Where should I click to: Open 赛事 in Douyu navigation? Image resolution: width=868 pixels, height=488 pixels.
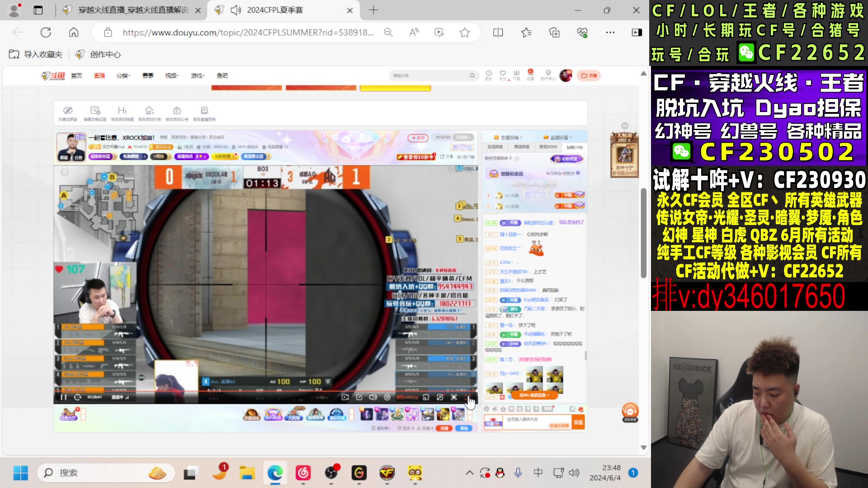(148, 75)
